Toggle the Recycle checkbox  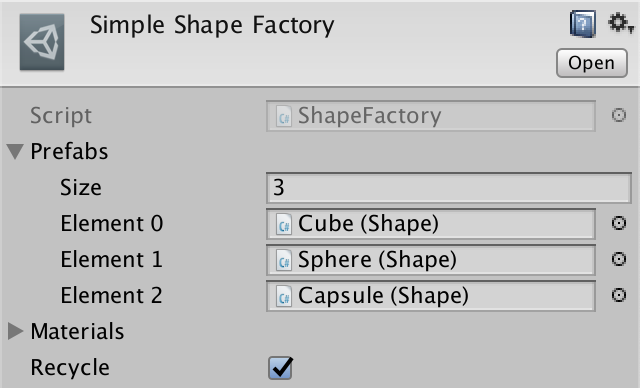[280, 368]
